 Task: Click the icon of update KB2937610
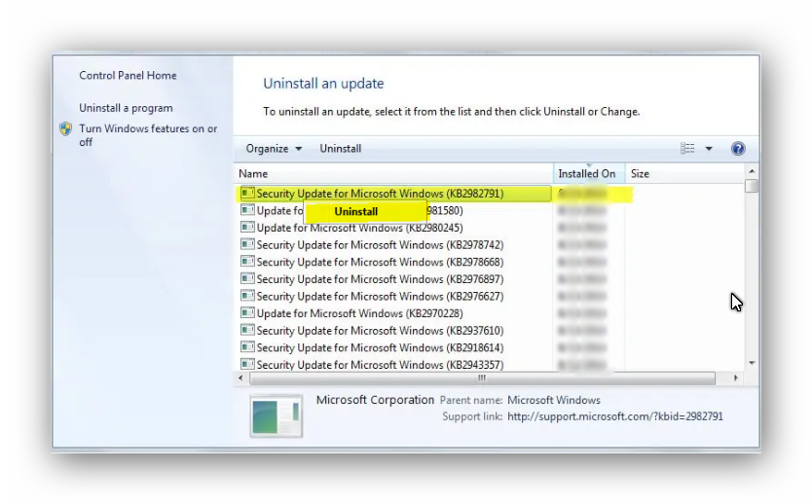[247, 330]
